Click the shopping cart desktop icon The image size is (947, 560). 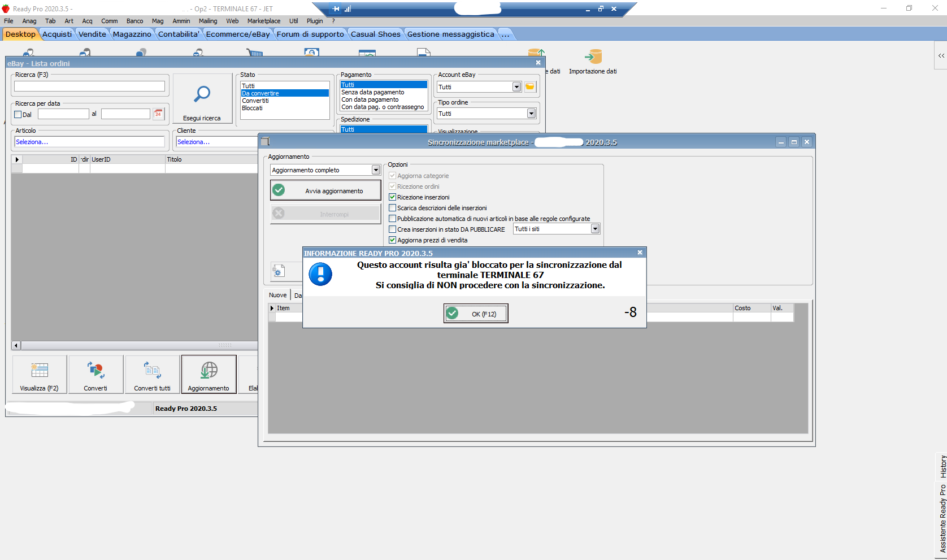point(255,53)
